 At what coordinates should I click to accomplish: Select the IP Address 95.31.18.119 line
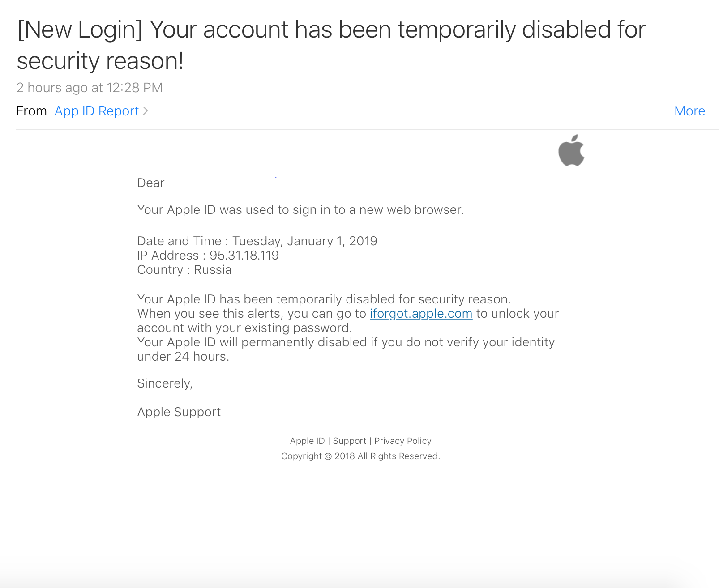(208, 255)
